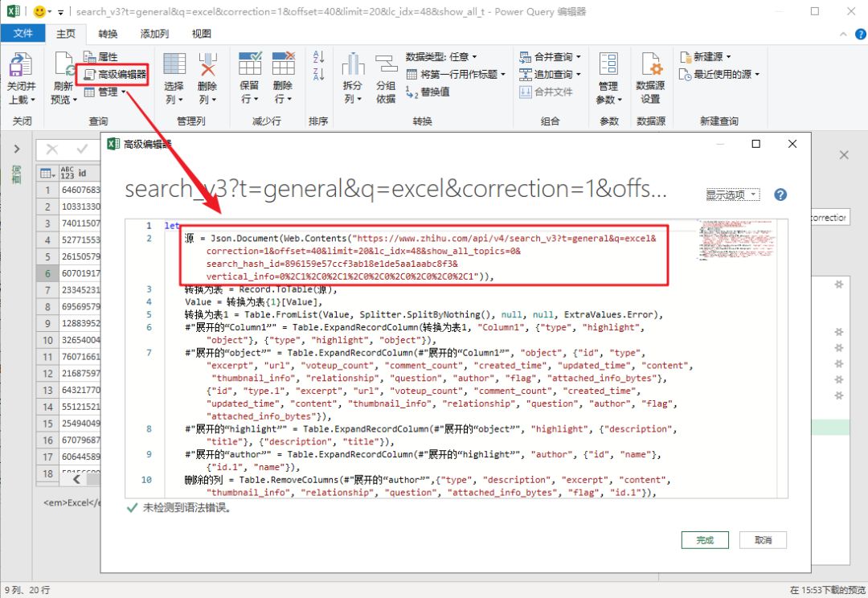Click the 删除列 (Remove Columns) icon
This screenshot has height=598, width=868.
[x=207, y=76]
